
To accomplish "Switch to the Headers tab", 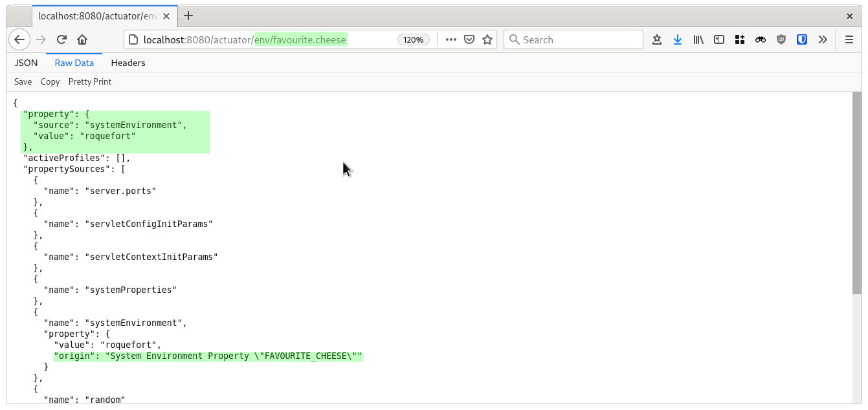I will tap(128, 63).
